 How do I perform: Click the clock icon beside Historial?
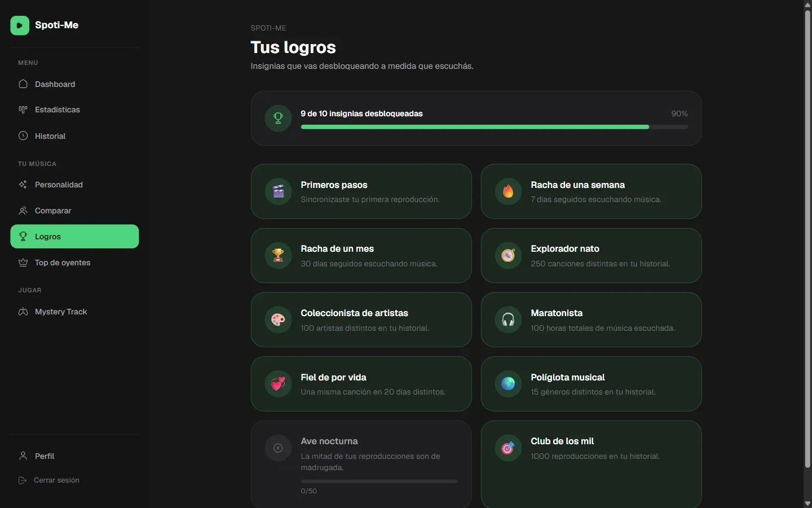pos(23,136)
